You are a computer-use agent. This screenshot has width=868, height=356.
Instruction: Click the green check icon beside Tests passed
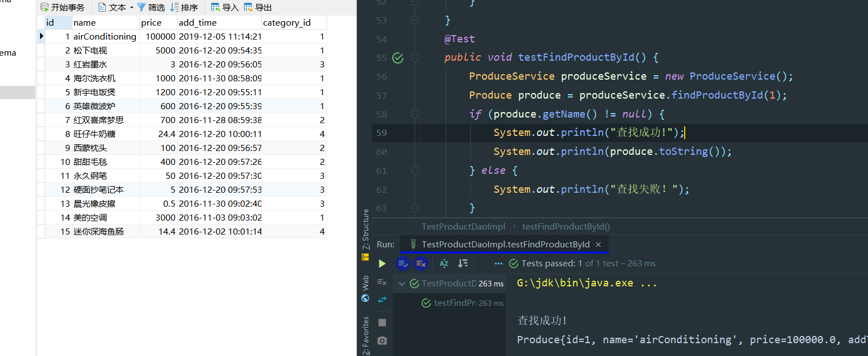tap(513, 264)
